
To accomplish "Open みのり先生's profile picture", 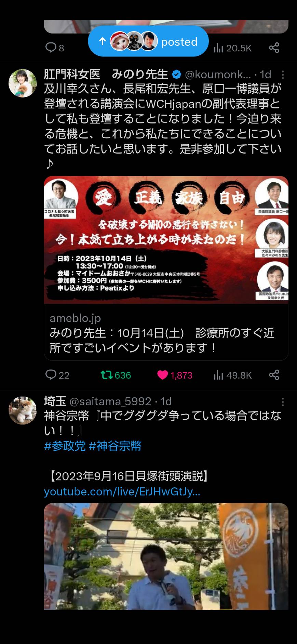I will coord(23,83).
